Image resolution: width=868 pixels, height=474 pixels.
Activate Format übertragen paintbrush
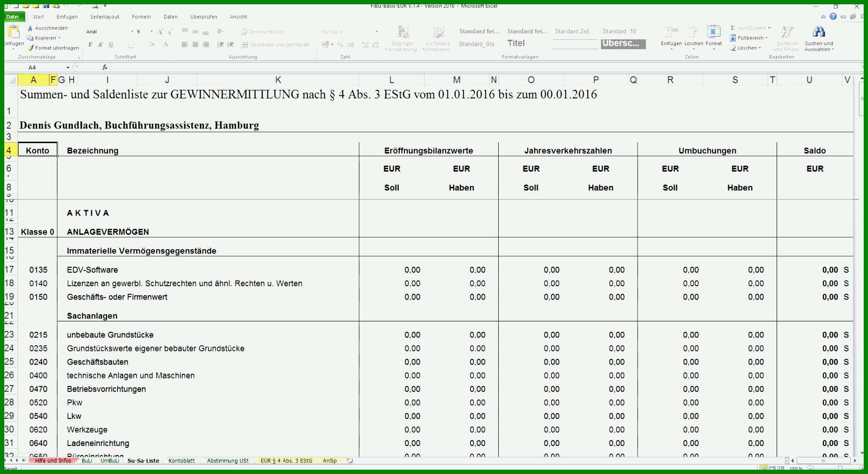point(31,48)
